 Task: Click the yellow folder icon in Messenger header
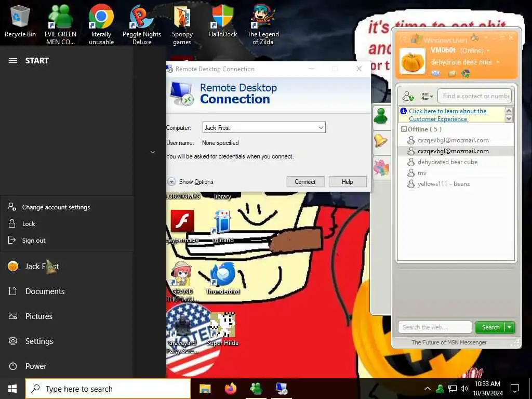pyautogui.click(x=452, y=73)
